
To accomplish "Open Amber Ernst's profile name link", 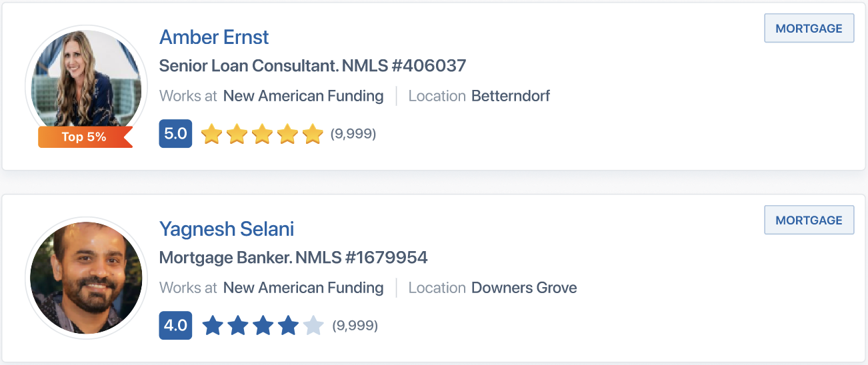I will (x=214, y=37).
